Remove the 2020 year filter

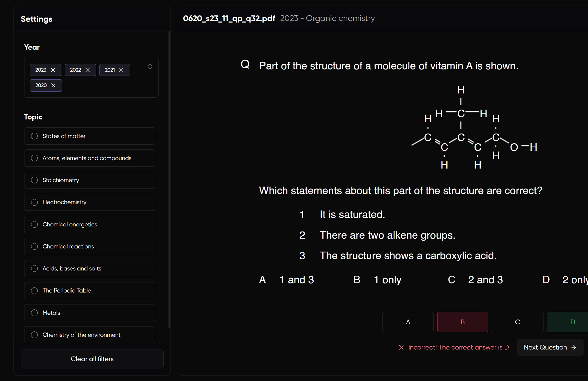(x=53, y=85)
